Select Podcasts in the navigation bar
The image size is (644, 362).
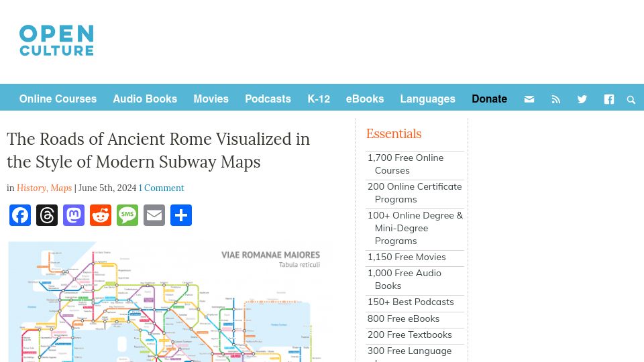[268, 99]
